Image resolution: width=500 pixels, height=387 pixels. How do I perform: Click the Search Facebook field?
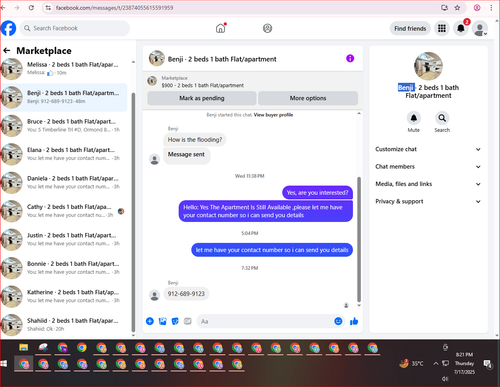75,28
